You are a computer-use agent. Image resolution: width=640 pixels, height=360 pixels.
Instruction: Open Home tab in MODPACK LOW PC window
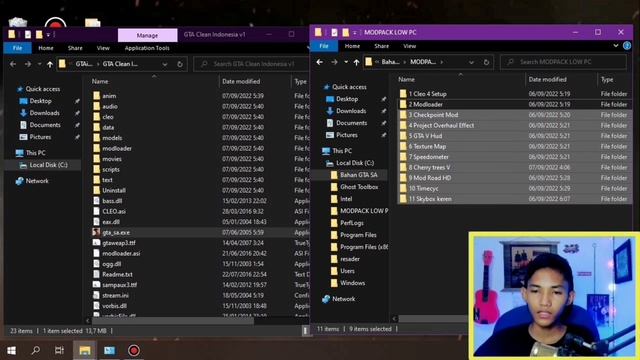[x=352, y=46]
